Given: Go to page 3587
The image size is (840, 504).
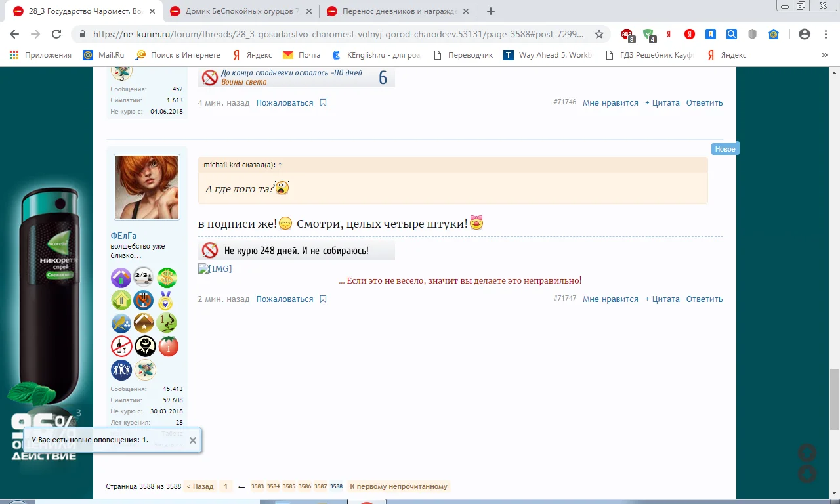Looking at the screenshot, I should (320, 487).
